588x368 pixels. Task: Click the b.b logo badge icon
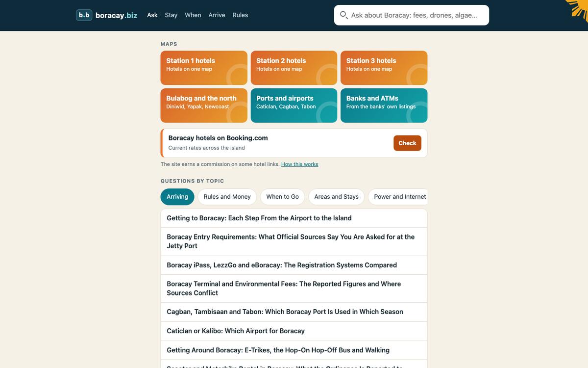84,15
